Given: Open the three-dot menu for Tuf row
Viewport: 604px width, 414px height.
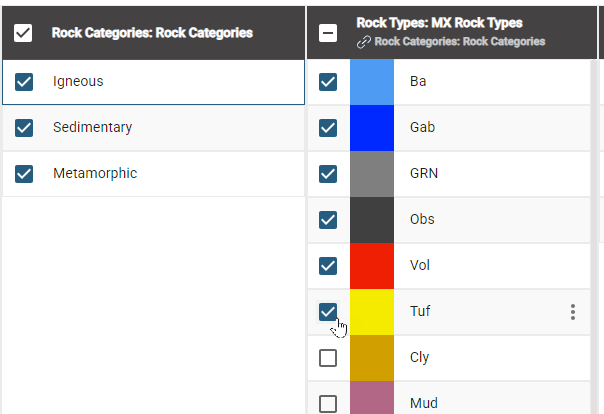Looking at the screenshot, I should (x=572, y=312).
